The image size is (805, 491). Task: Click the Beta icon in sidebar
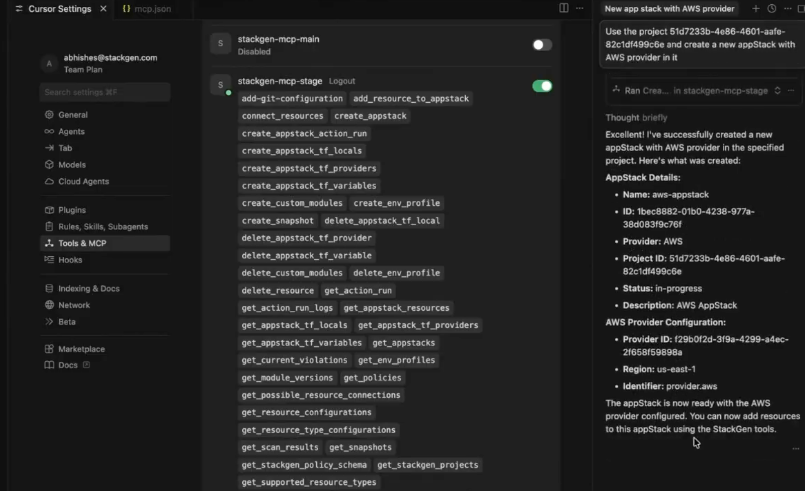(49, 322)
